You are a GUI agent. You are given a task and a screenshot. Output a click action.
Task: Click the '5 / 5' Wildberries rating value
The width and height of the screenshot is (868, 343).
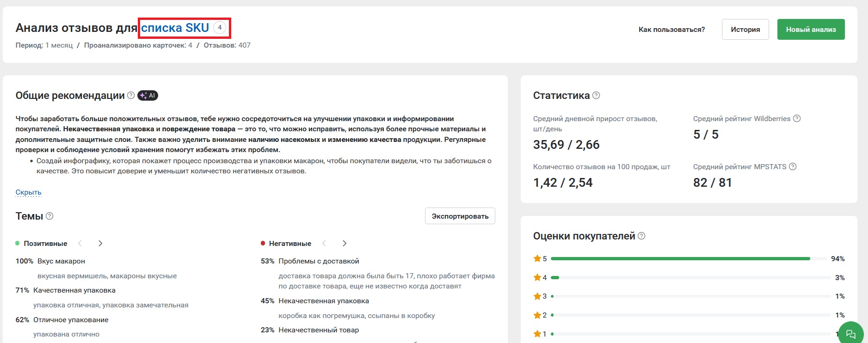706,135
